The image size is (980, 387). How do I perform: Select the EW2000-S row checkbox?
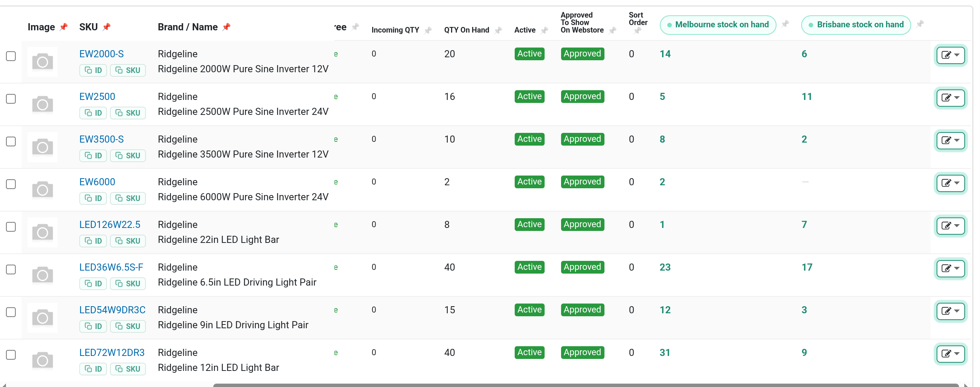[x=11, y=56]
